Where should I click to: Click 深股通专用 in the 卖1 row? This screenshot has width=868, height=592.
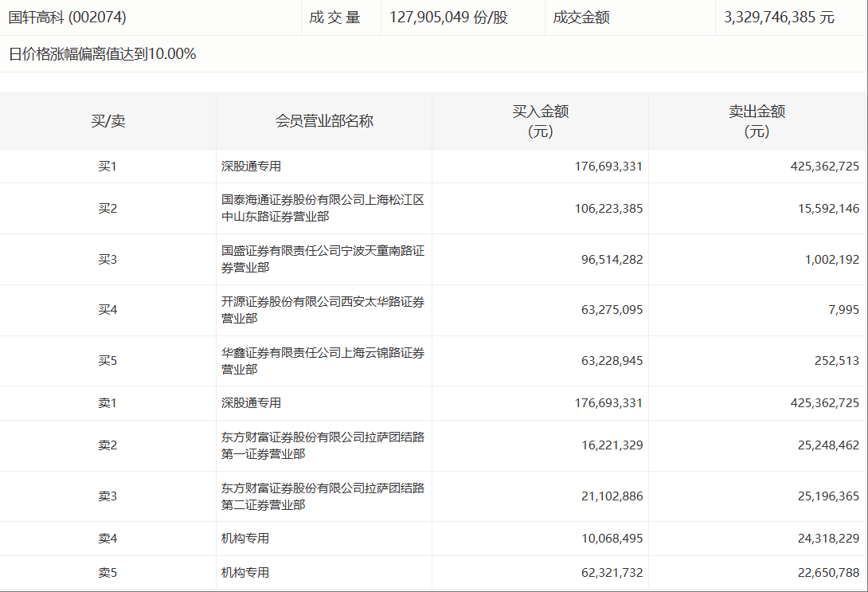point(252,402)
